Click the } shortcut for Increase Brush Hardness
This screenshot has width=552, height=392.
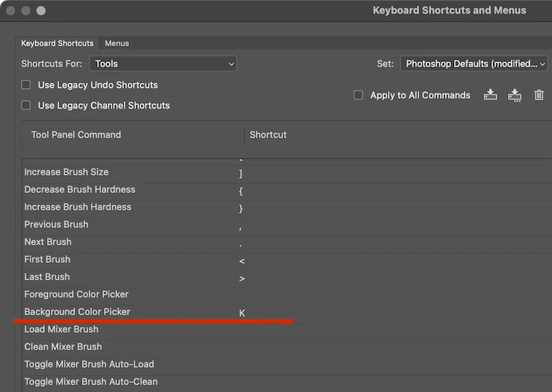241,208
